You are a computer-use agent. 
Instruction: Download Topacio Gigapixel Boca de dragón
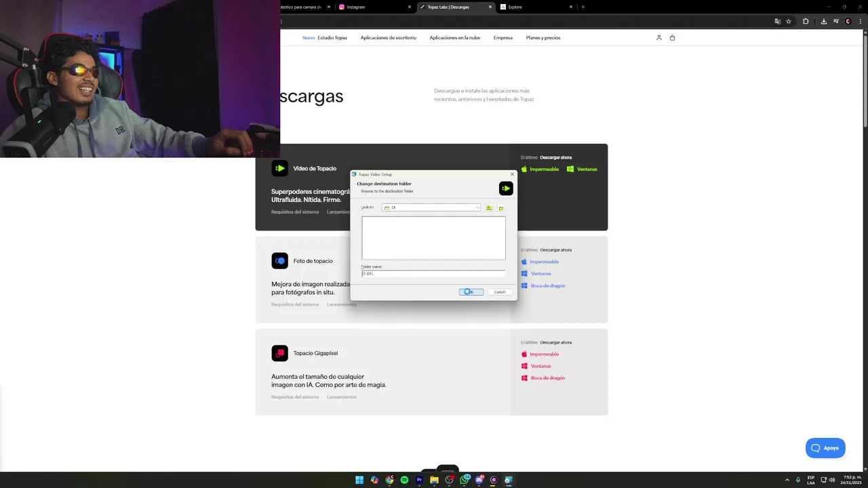click(542, 378)
